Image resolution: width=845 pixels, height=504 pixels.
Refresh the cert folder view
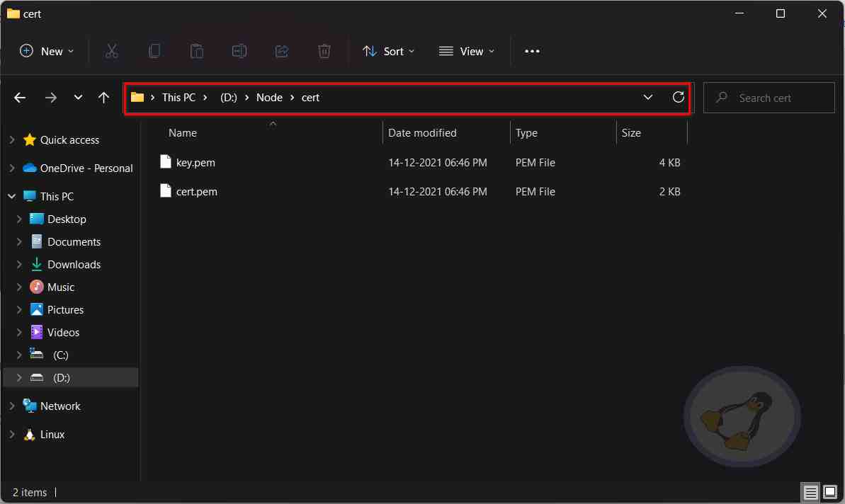click(678, 97)
